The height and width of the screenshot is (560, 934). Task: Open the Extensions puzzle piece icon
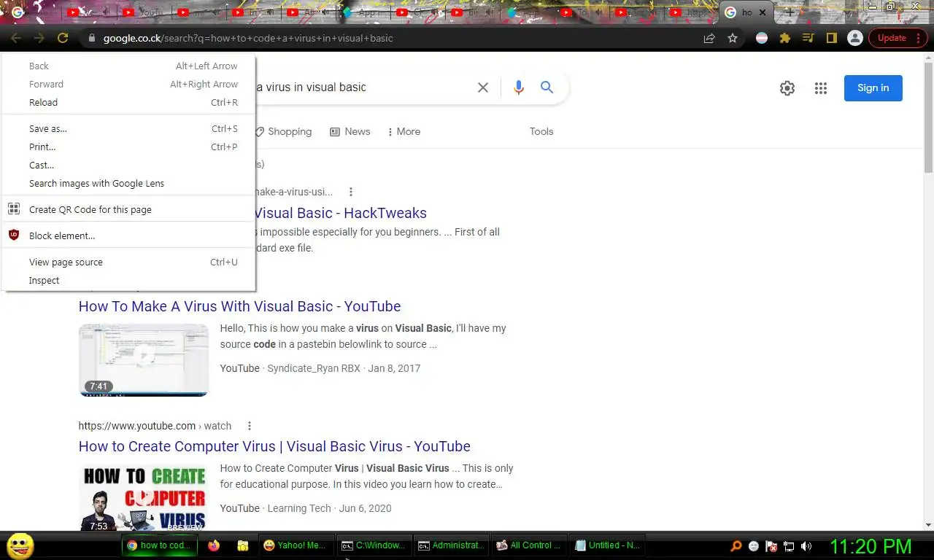785,38
